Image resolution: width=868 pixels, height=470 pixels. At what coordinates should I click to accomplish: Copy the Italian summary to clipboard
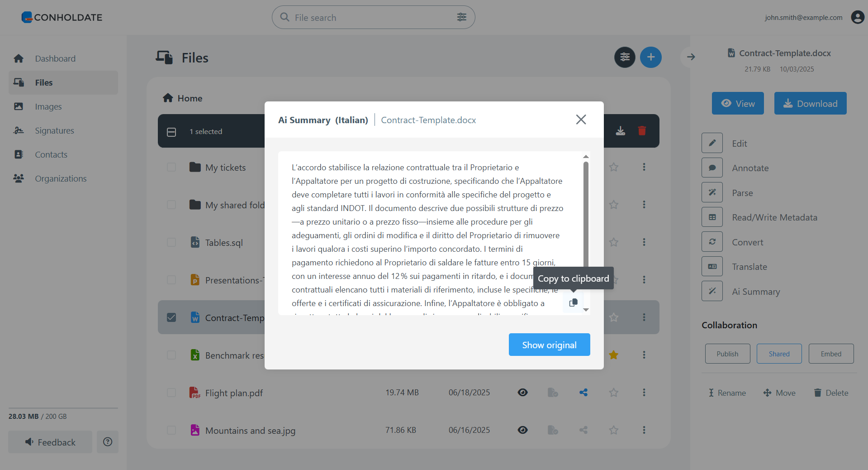pyautogui.click(x=573, y=302)
